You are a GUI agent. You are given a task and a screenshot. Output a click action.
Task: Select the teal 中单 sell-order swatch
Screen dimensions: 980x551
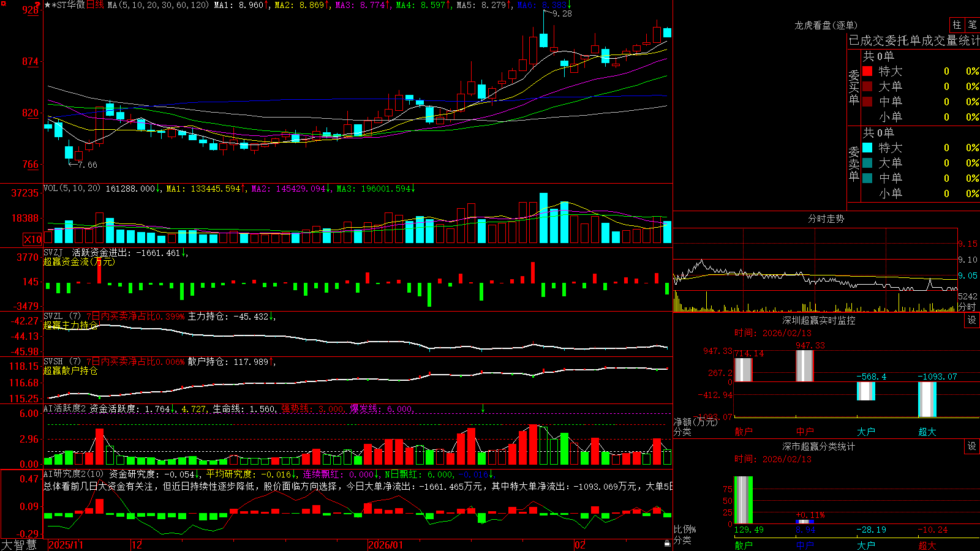tap(867, 178)
